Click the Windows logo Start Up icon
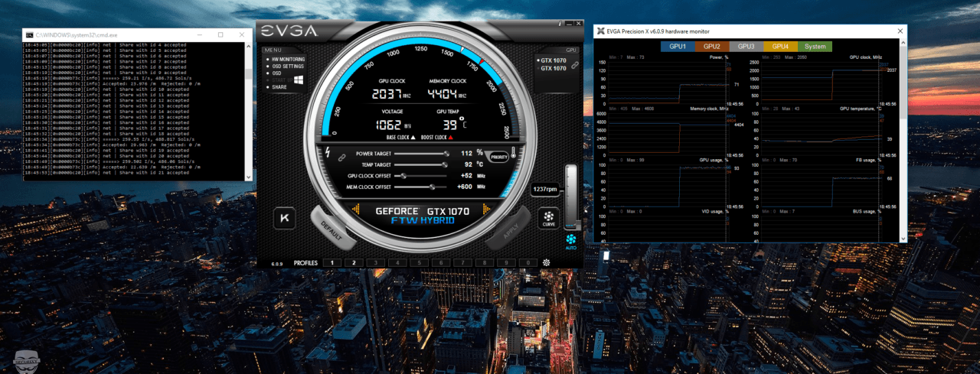The height and width of the screenshot is (374, 980). pos(299,79)
